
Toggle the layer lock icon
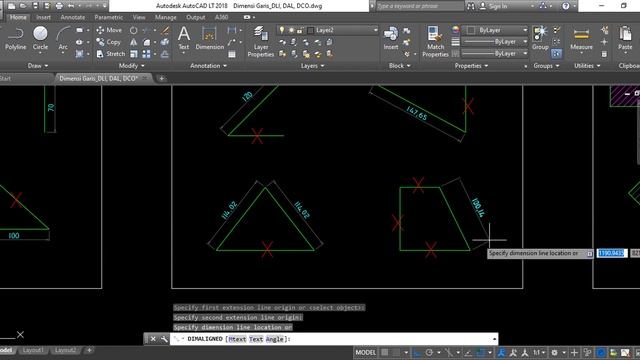(300, 30)
